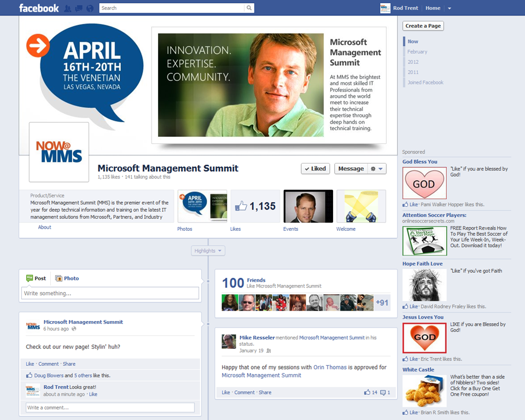Viewport: 525px width, 420px height.
Task: Click the soccer book ad image
Action: [424, 241]
